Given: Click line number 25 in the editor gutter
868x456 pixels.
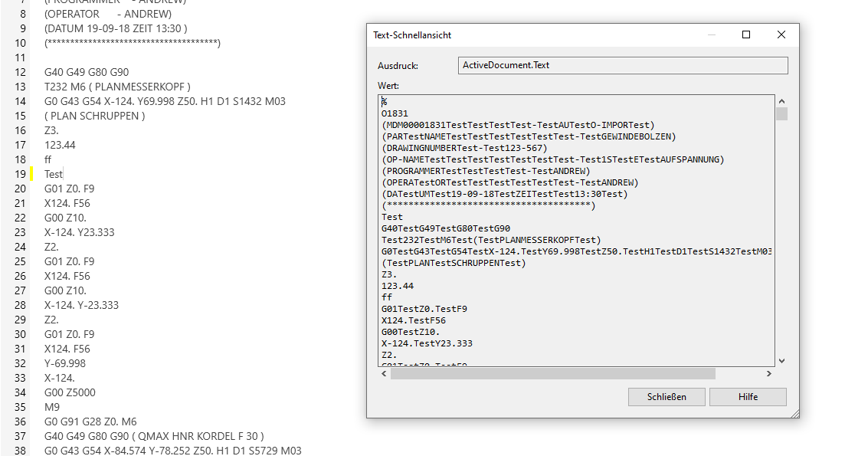Looking at the screenshot, I should pos(20,261).
